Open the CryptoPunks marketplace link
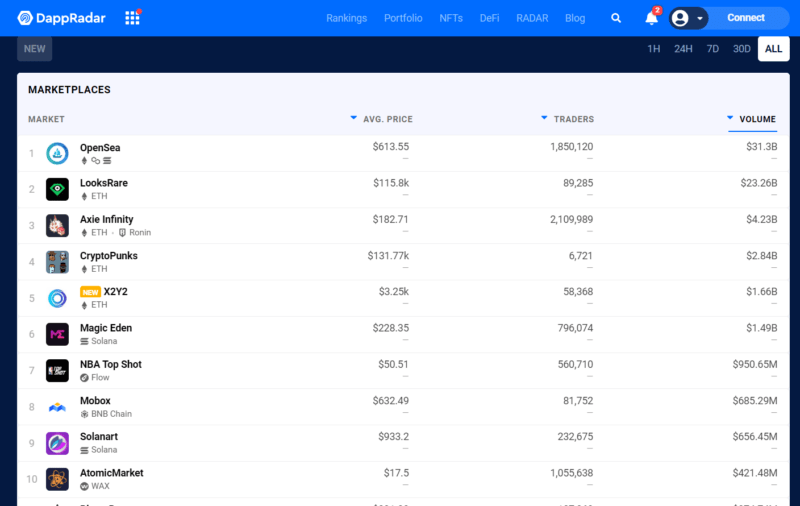The height and width of the screenshot is (506, 800). (x=109, y=256)
